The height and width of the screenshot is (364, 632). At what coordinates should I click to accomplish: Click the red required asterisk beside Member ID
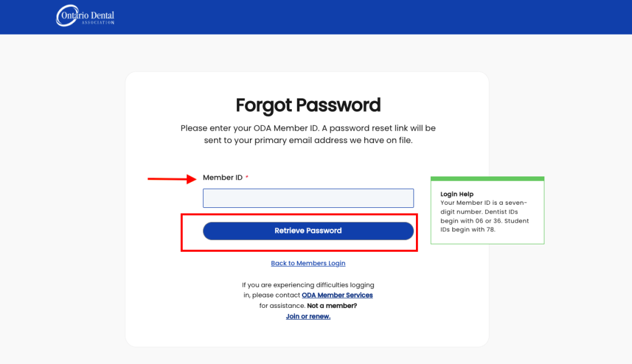point(247,177)
